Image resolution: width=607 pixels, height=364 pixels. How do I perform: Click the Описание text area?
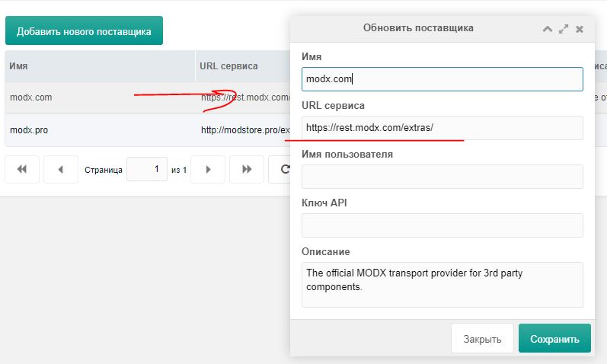coord(442,285)
